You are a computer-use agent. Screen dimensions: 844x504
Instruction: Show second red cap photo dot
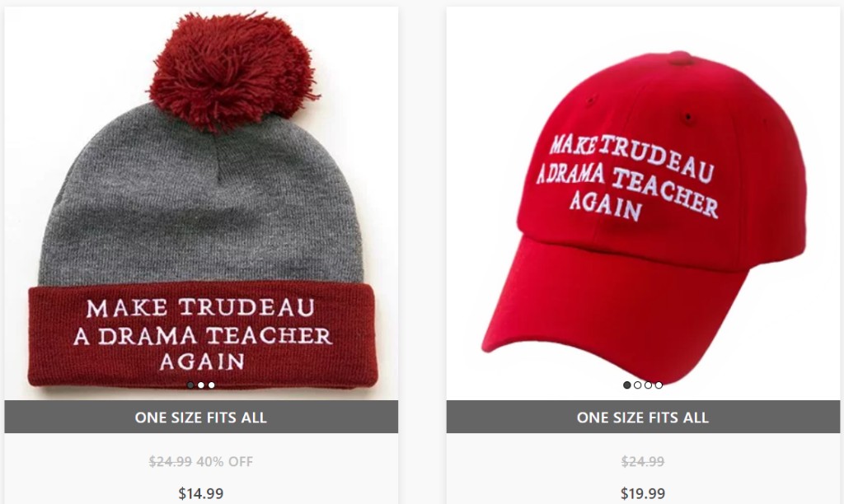pos(637,385)
